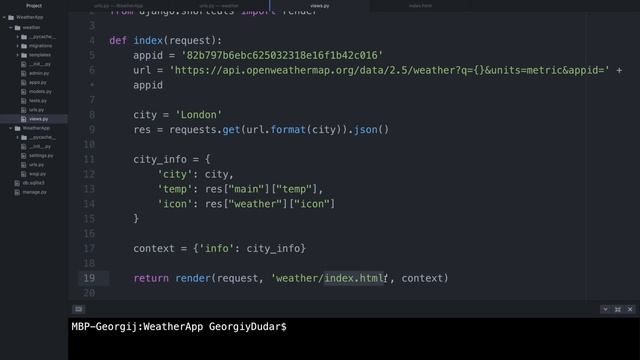Open manage.py in the tree

(x=34, y=192)
